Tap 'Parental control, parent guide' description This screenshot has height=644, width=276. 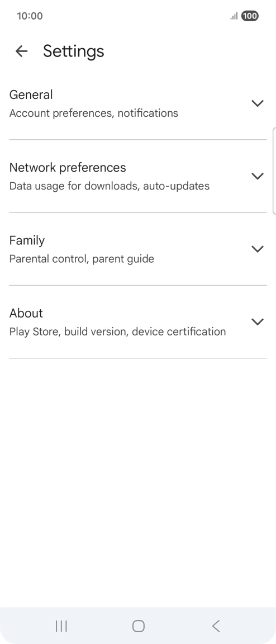[82, 259]
